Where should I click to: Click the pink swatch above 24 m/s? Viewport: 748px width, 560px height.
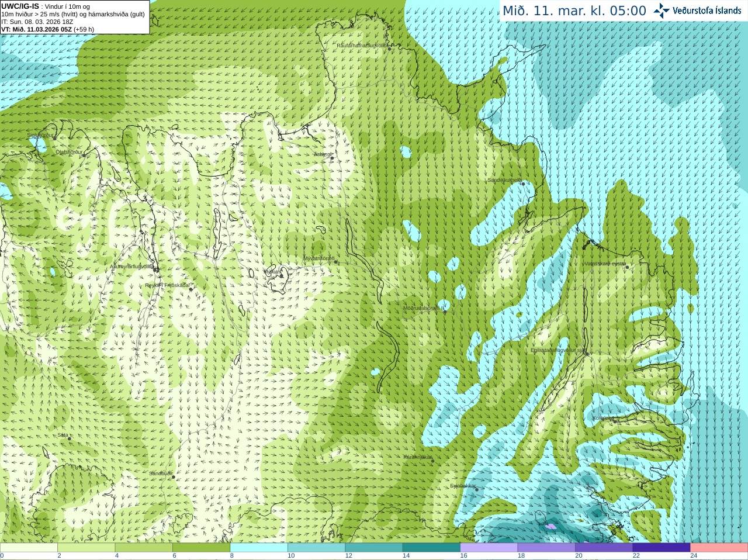coord(719,548)
